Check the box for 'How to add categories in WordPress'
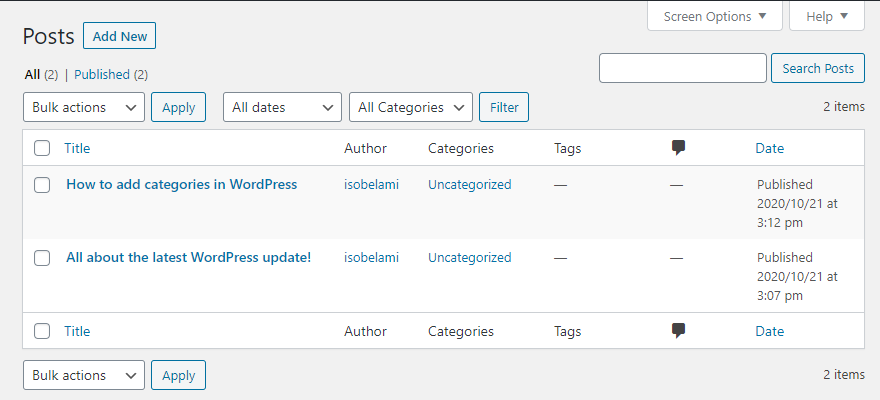The height and width of the screenshot is (400, 880). pyautogui.click(x=42, y=185)
